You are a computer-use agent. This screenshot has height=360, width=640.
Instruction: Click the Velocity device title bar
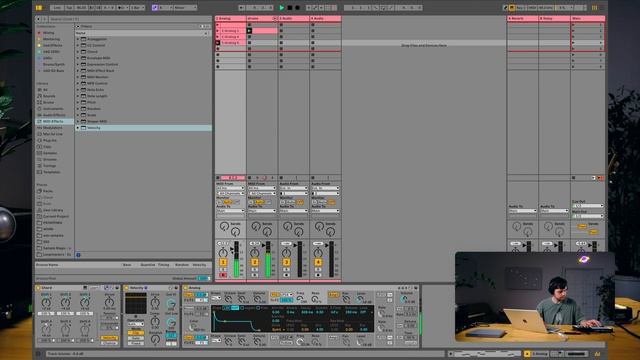pyautogui.click(x=151, y=288)
